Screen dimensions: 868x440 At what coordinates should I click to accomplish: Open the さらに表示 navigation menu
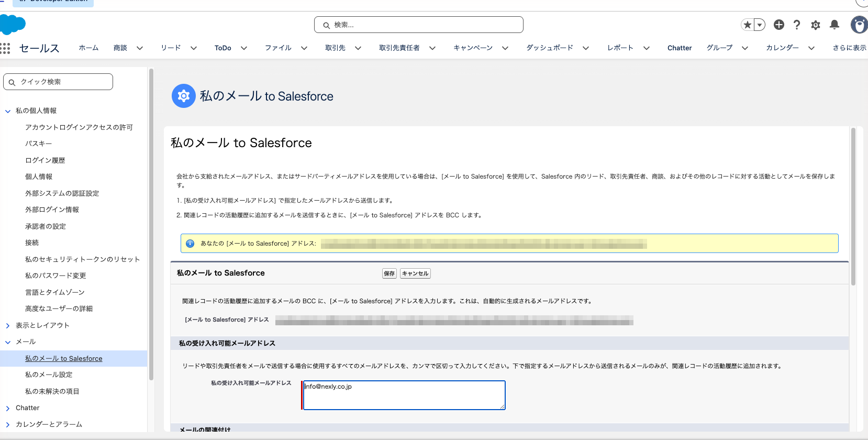tap(850, 48)
